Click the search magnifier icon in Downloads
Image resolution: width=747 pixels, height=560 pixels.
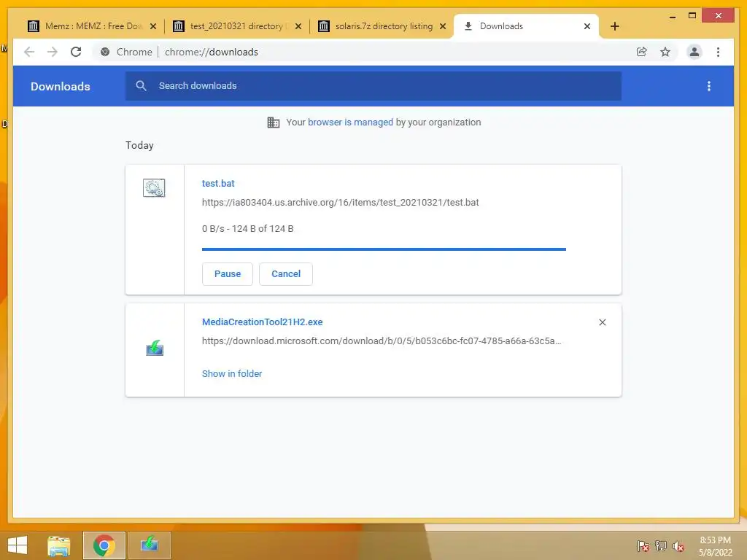click(141, 86)
